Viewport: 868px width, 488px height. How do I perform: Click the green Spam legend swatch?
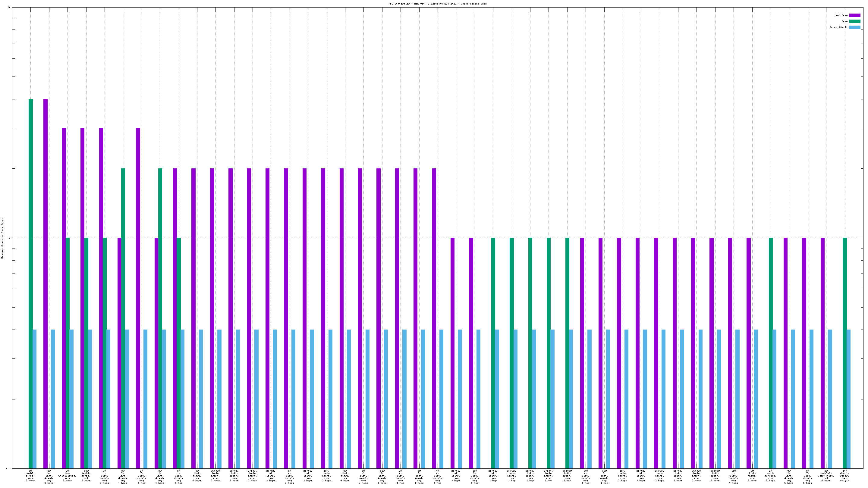point(854,21)
